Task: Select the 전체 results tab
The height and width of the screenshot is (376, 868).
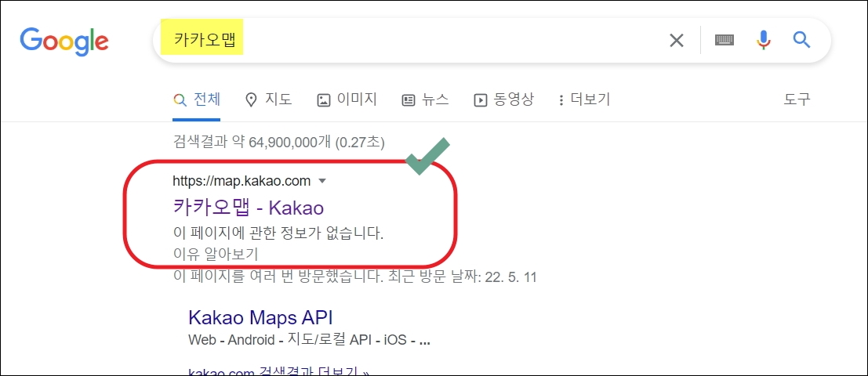Action: tap(197, 99)
